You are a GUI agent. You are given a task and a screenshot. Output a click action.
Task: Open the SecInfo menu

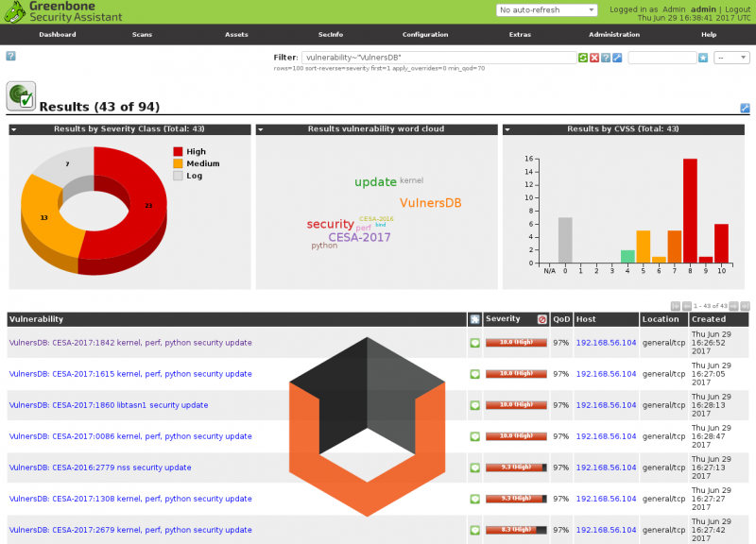pyautogui.click(x=331, y=34)
